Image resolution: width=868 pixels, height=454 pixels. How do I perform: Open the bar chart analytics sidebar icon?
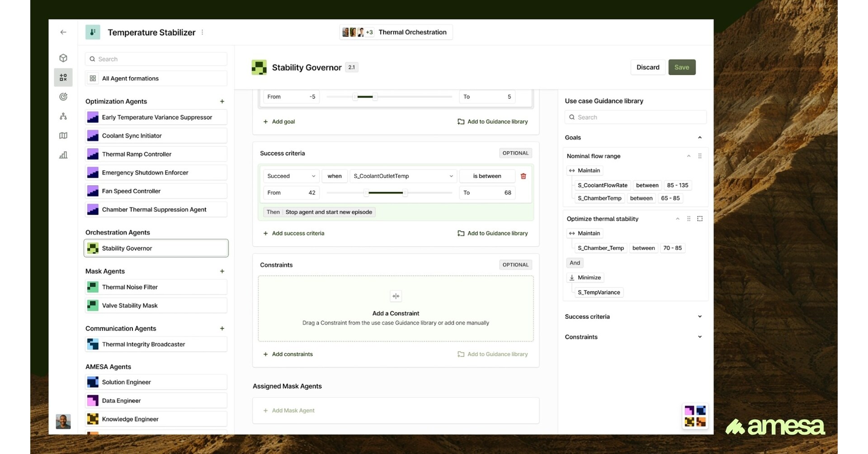click(63, 155)
